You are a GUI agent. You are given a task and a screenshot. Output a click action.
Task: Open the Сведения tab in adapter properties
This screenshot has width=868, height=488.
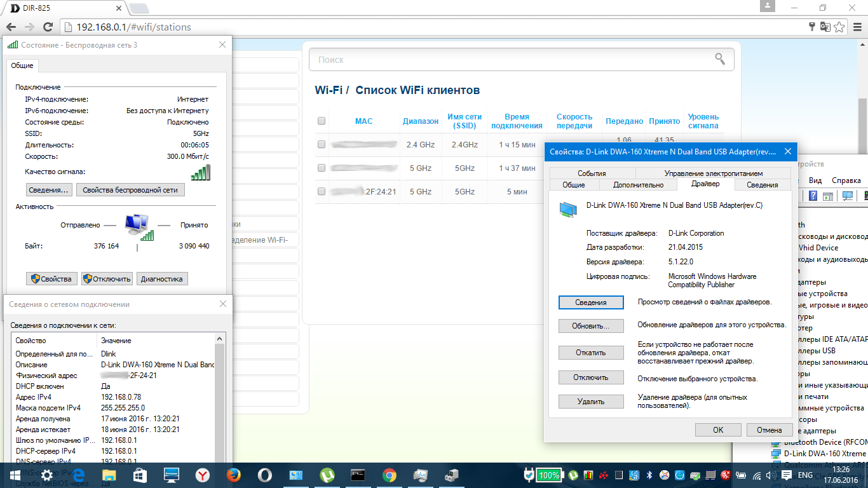tap(763, 185)
